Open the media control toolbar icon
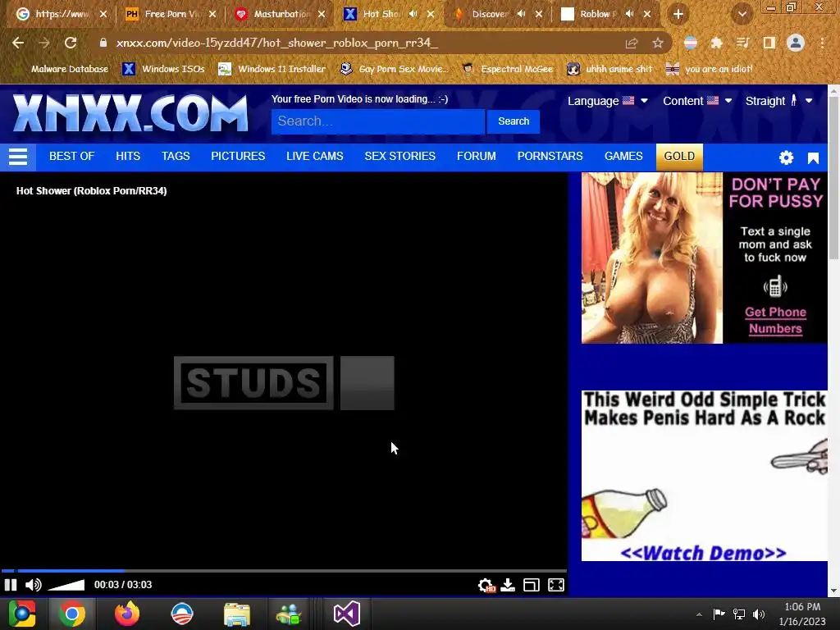Screen dimensions: 840x630 742,43
